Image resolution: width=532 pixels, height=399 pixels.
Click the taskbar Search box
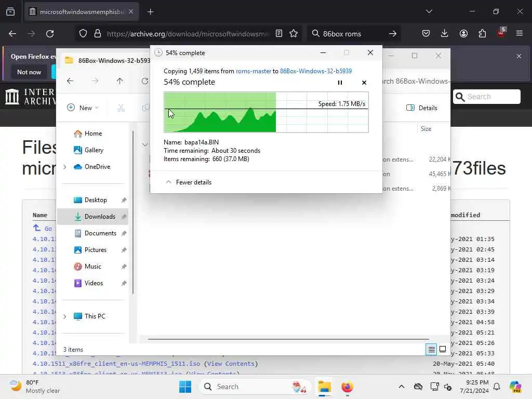pyautogui.click(x=255, y=387)
